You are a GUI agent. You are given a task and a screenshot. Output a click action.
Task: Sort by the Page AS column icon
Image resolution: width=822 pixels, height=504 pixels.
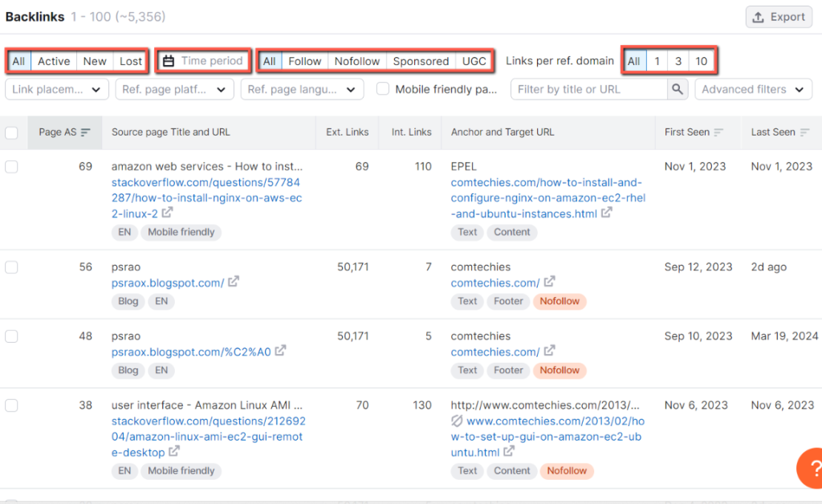tap(85, 132)
